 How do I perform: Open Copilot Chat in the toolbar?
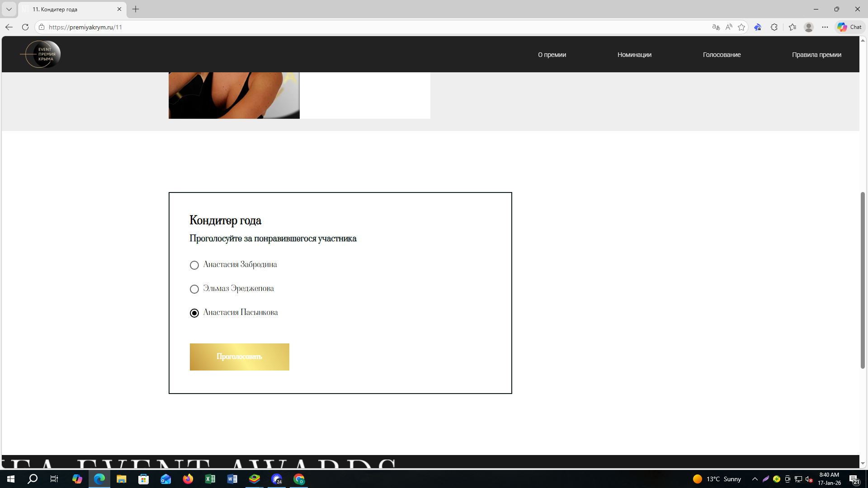850,27
